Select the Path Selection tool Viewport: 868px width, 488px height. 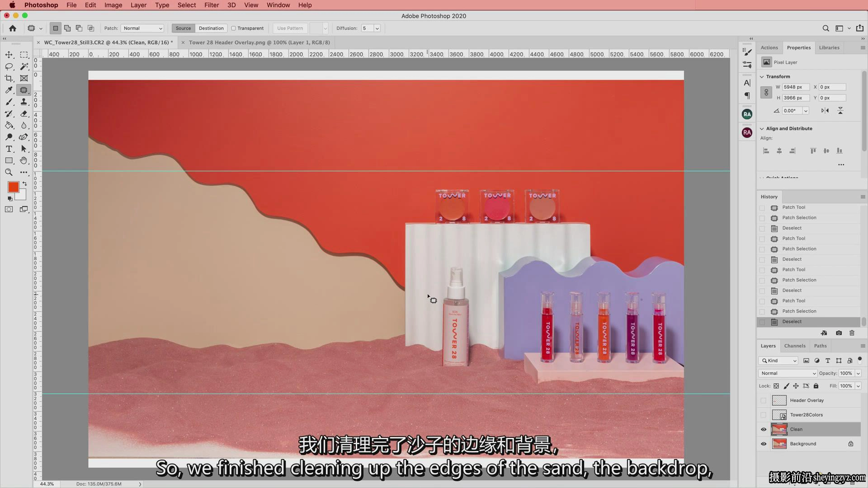coord(24,149)
